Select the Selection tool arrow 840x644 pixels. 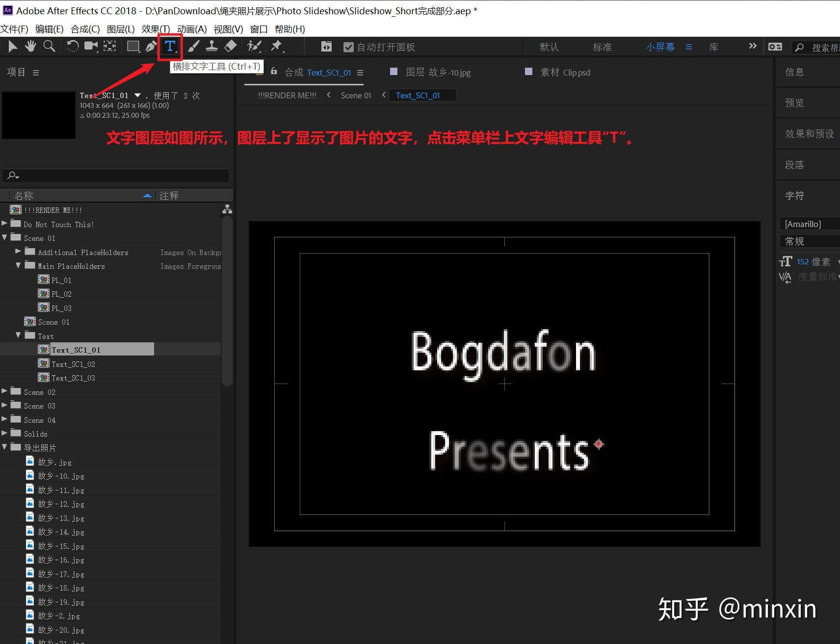tap(12, 46)
